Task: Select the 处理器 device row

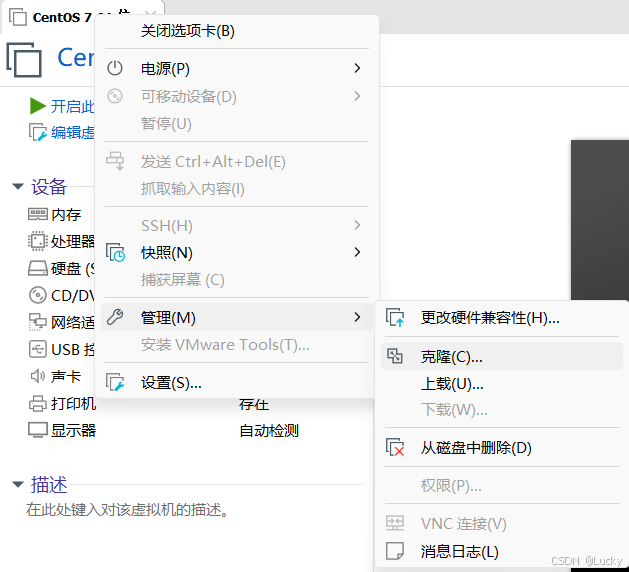Action: (61, 241)
